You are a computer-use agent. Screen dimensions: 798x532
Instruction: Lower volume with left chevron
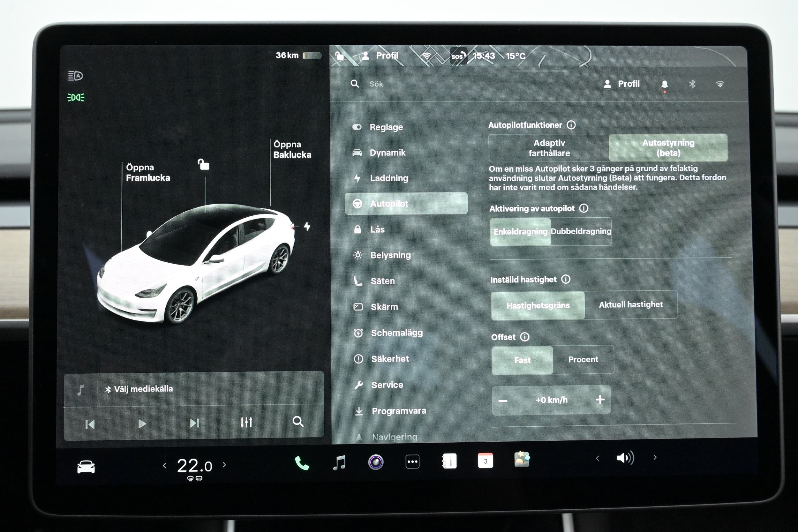click(x=598, y=458)
